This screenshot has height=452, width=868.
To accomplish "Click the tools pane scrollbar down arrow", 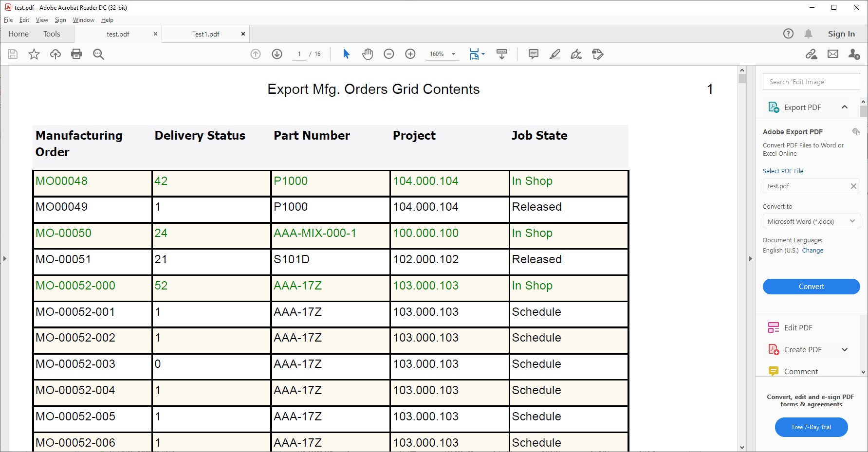I will 864,372.
